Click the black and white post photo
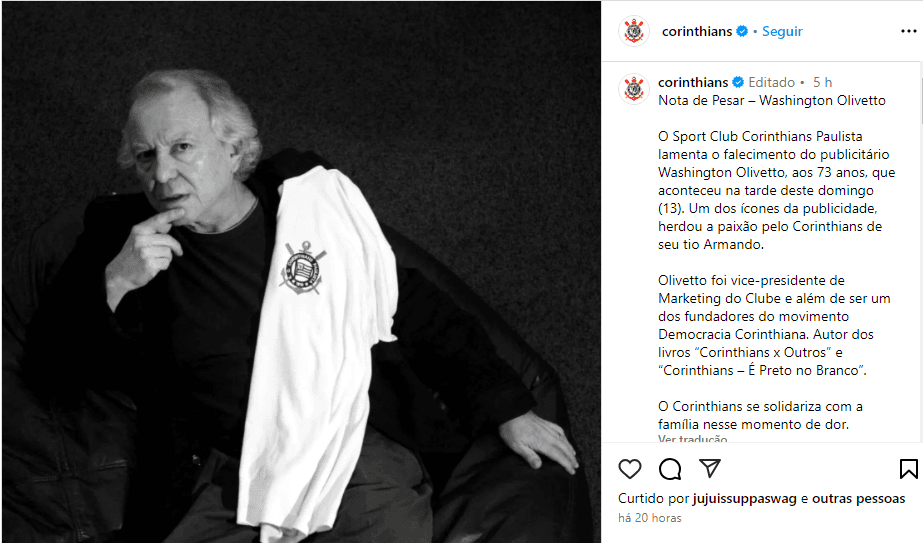The width and height of the screenshot is (923, 543). [x=301, y=272]
